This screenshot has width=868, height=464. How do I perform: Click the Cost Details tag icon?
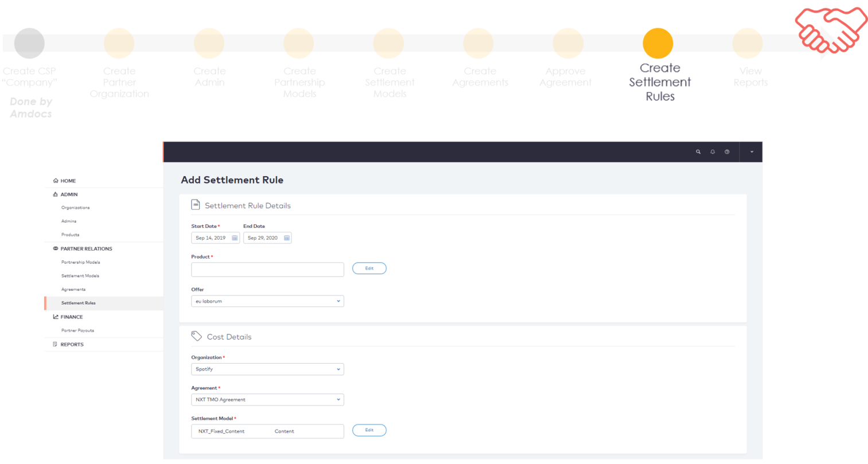click(x=197, y=336)
